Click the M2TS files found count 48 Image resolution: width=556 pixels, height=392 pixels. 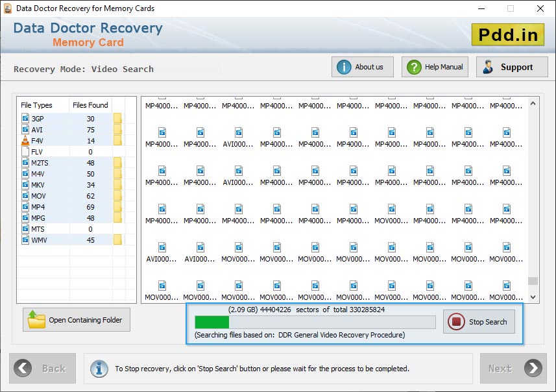point(91,163)
